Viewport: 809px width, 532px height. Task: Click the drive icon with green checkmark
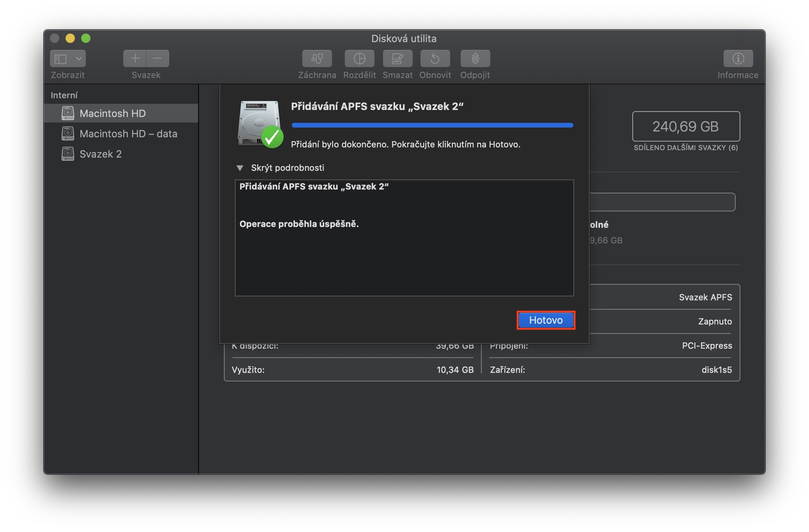point(260,124)
